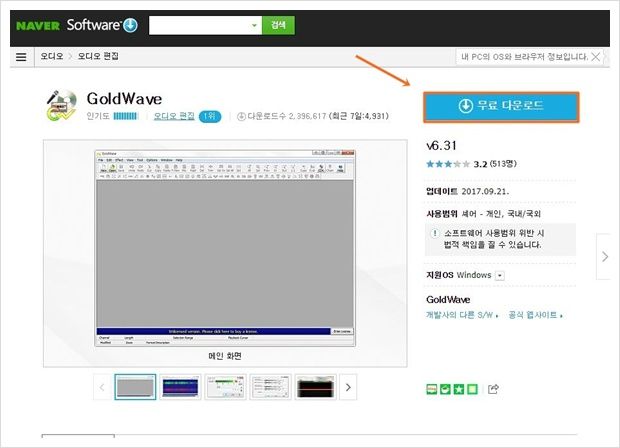Open 개발사의 다른 S/W link
The height and width of the screenshot is (448, 620).
tap(462, 315)
